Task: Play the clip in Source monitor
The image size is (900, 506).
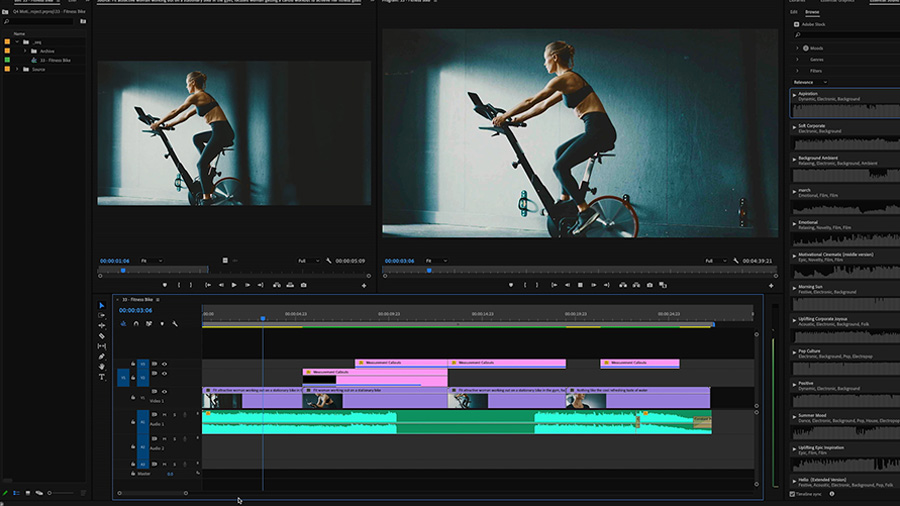Action: [x=234, y=285]
